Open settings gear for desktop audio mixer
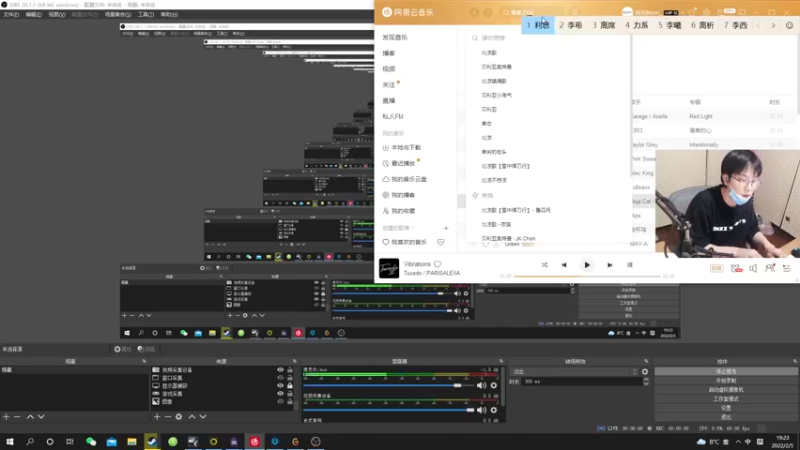The height and width of the screenshot is (450, 800). click(x=494, y=386)
